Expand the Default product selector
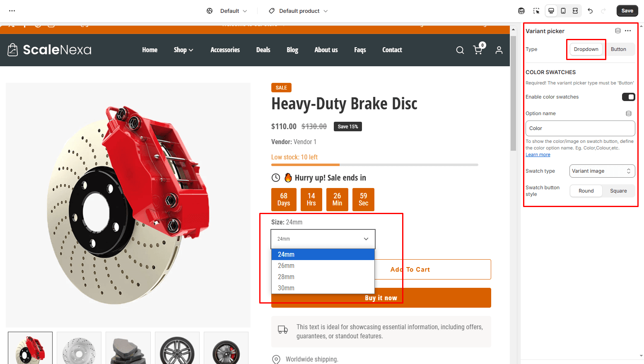644x364 pixels. pos(299,11)
